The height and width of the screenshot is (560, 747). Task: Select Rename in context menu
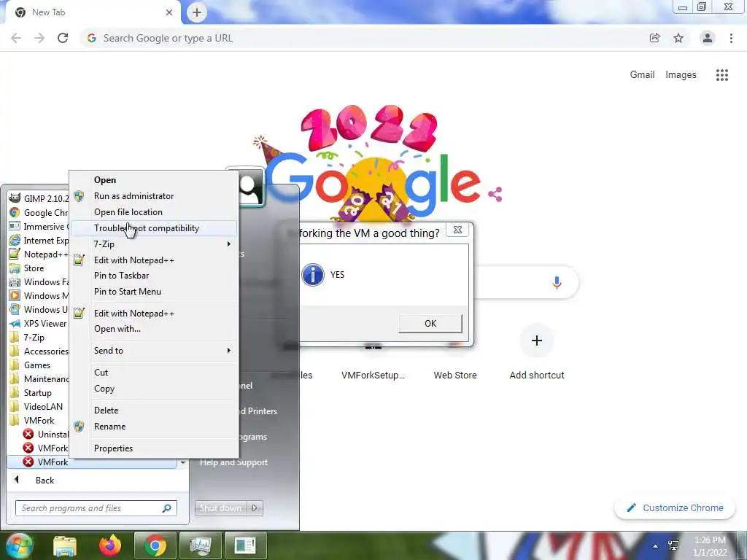pos(154,426)
